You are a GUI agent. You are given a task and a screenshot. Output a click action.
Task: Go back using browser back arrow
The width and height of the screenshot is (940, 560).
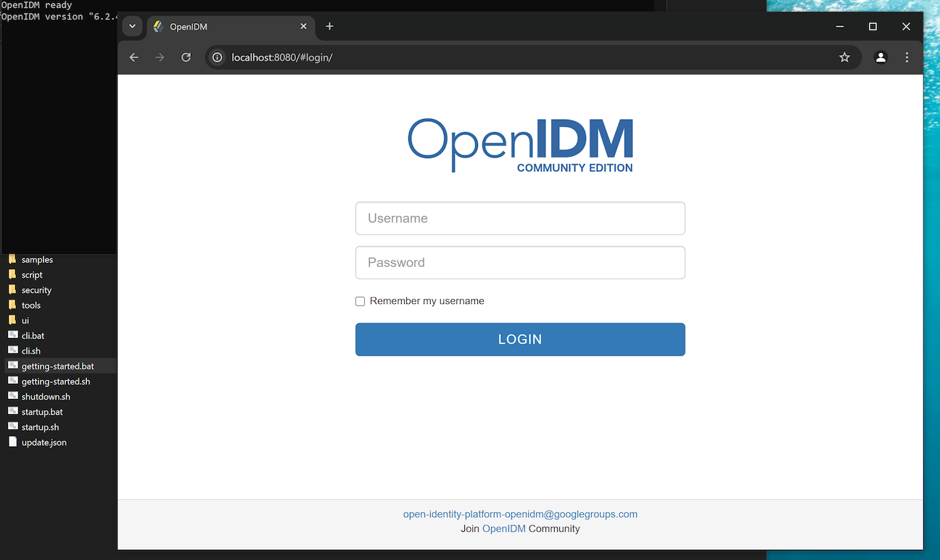[x=134, y=57]
